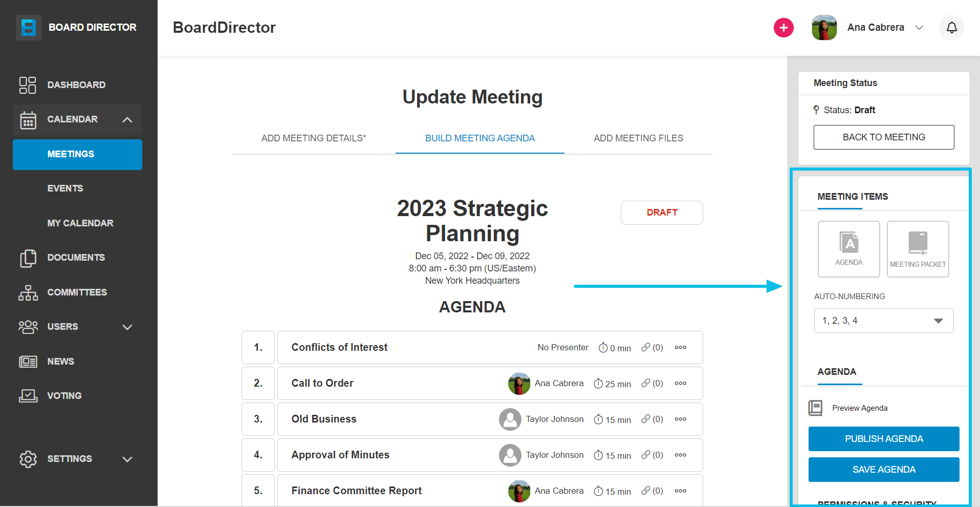Open options menu for Conflicts of Interest
980x507 pixels.
pos(680,347)
